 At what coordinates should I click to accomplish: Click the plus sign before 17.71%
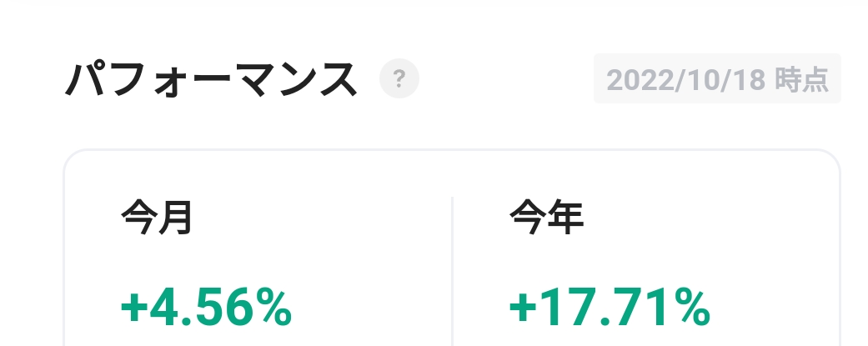point(522,308)
